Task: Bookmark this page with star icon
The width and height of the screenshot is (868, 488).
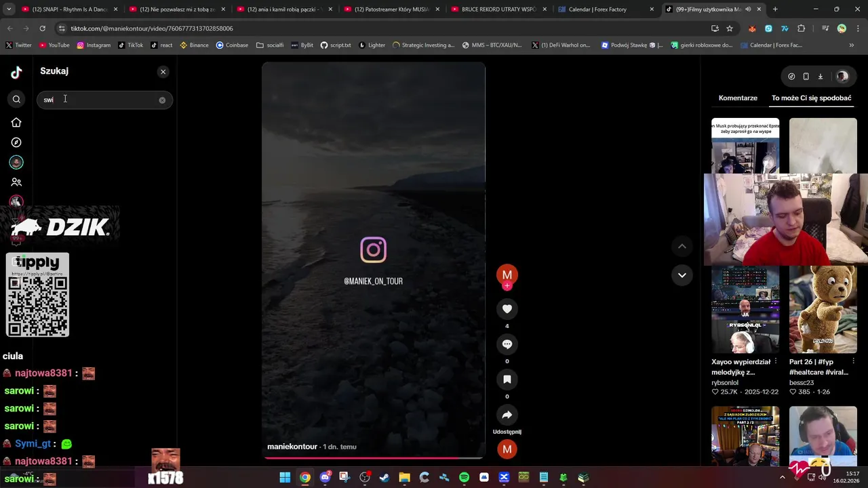Action: tap(730, 28)
